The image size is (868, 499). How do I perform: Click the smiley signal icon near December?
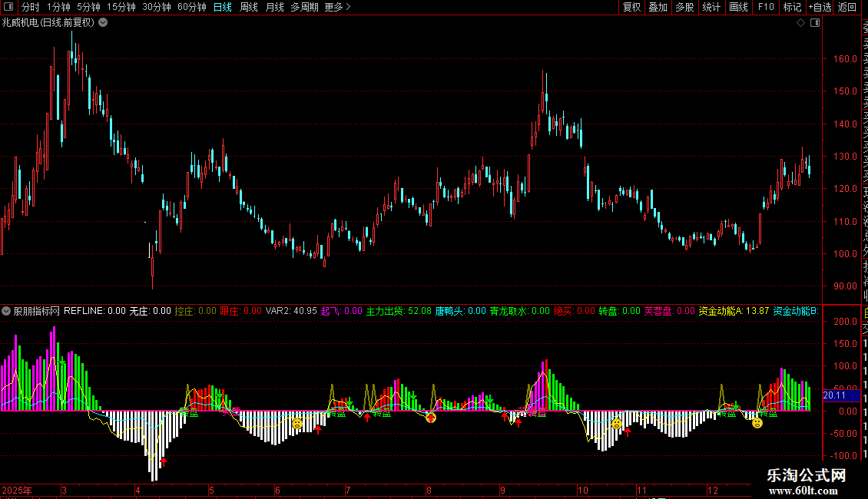click(757, 423)
